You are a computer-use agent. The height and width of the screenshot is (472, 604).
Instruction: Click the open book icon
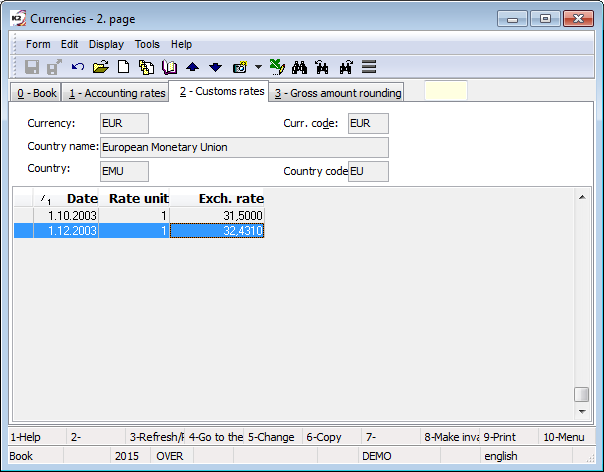169,67
